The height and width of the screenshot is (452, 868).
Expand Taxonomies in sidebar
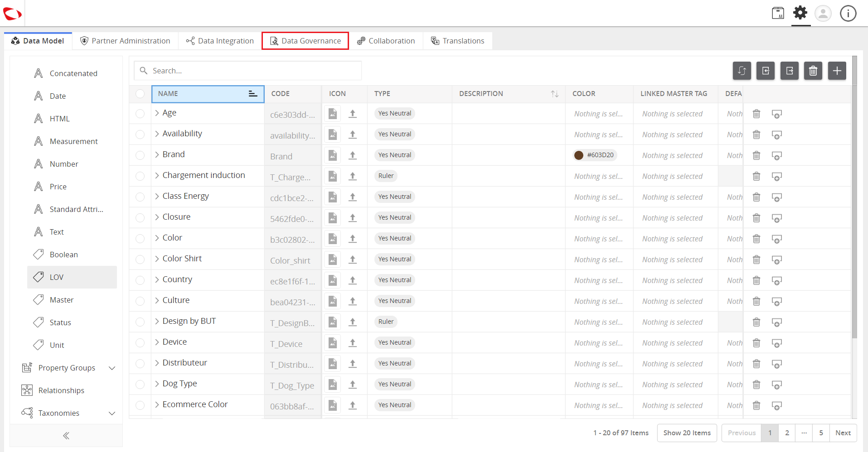112,413
